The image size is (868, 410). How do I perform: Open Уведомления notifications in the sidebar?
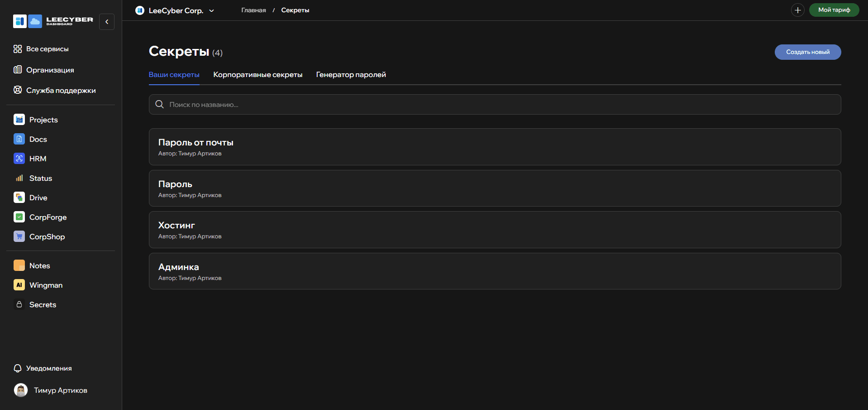point(48,368)
